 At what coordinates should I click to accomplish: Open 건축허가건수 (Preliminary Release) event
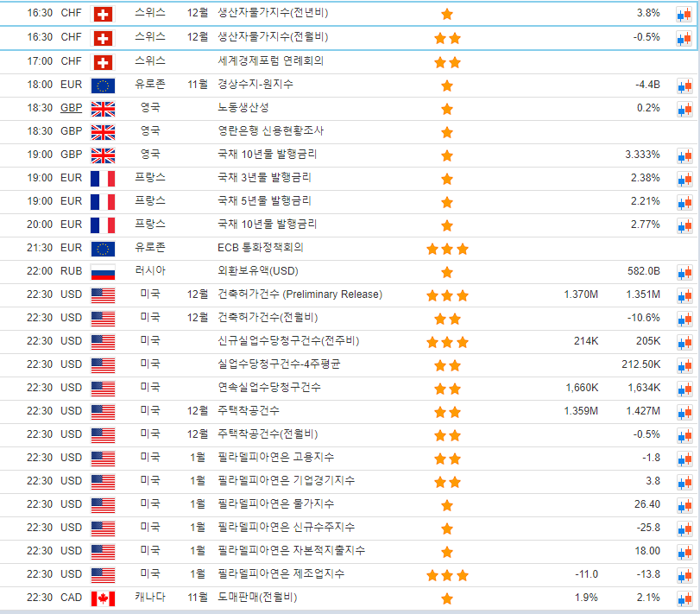tap(299, 294)
